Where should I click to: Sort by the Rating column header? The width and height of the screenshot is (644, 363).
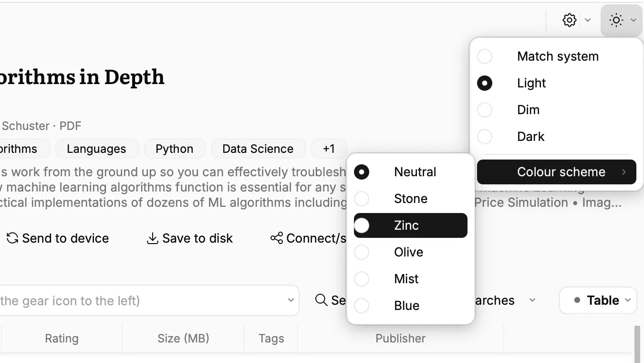62,339
